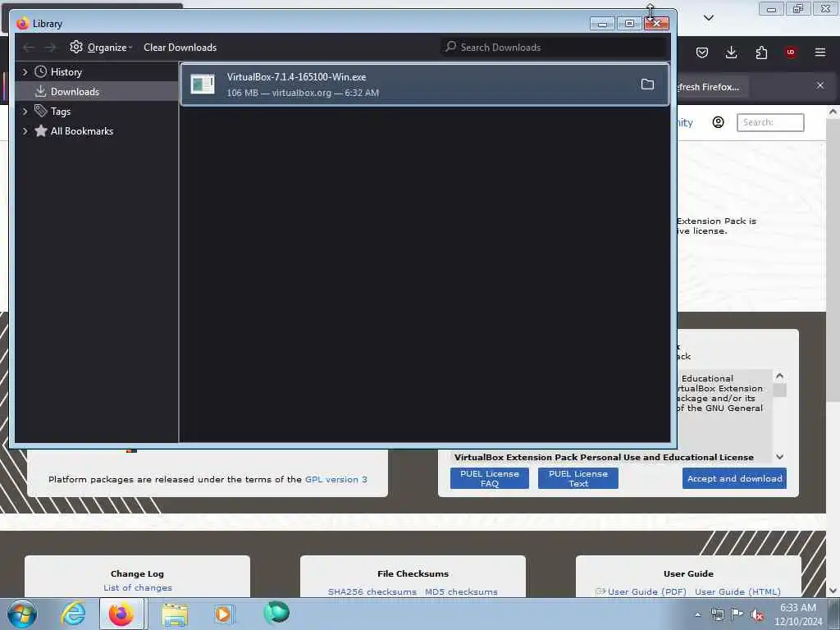Open SHA256 checksums link
The width and height of the screenshot is (840, 630).
pyautogui.click(x=372, y=591)
